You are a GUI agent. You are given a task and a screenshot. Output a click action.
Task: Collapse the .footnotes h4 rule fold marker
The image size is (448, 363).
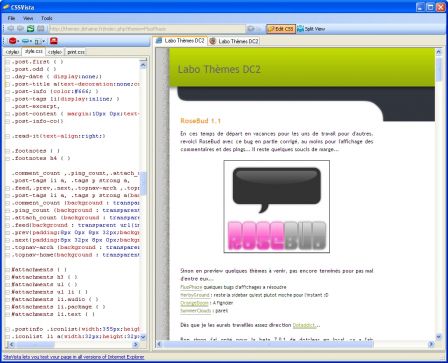(x=7, y=158)
